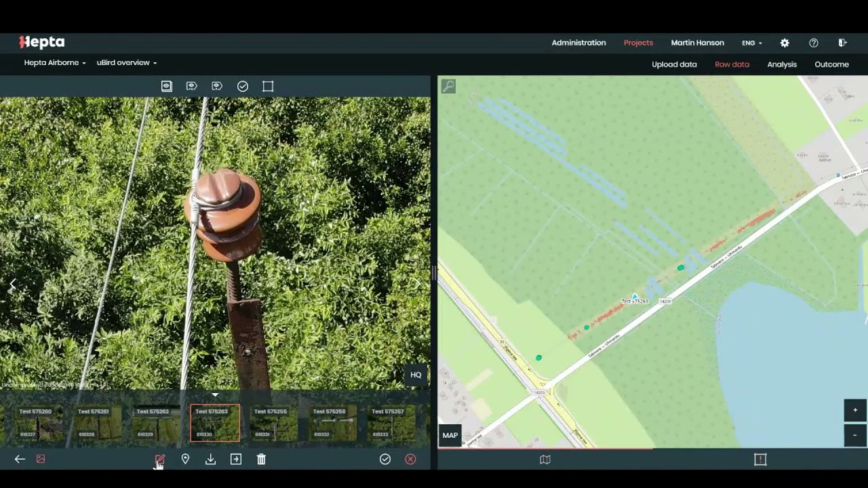Click the checkmark circle in top viewer toolbar

point(243,86)
